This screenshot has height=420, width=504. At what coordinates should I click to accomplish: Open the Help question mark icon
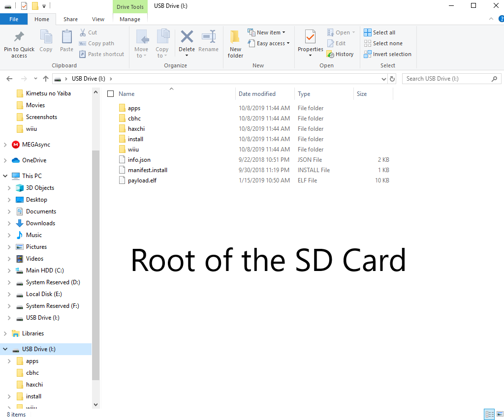click(x=501, y=19)
